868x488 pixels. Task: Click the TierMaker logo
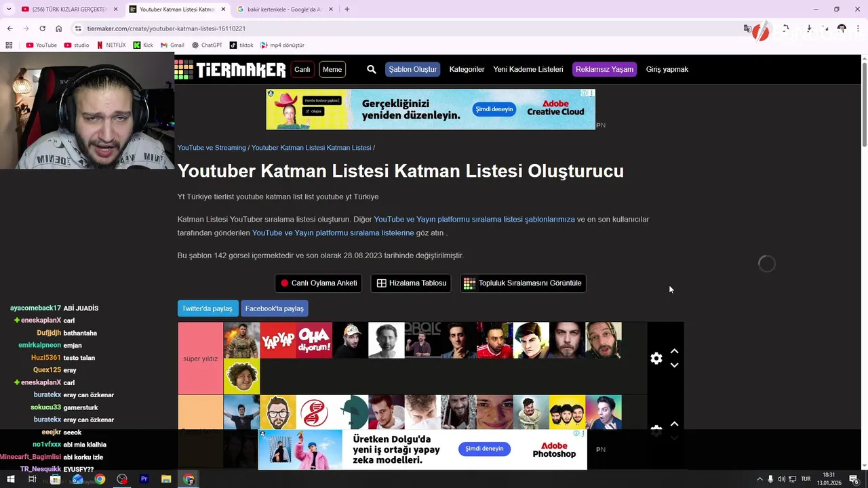230,69
